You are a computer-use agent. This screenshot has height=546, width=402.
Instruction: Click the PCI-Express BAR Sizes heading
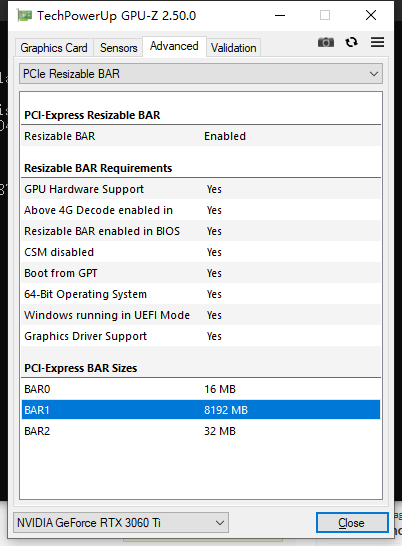[x=81, y=368]
